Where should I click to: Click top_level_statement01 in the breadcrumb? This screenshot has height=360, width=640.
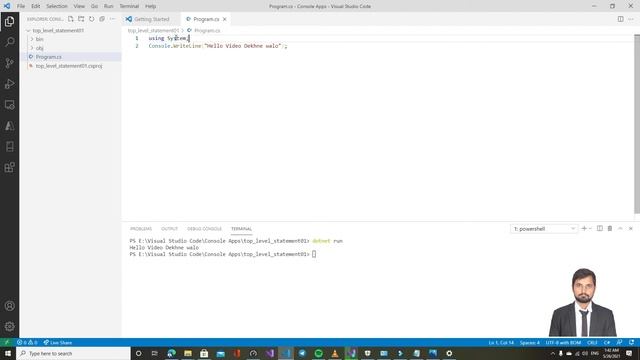tap(153, 31)
